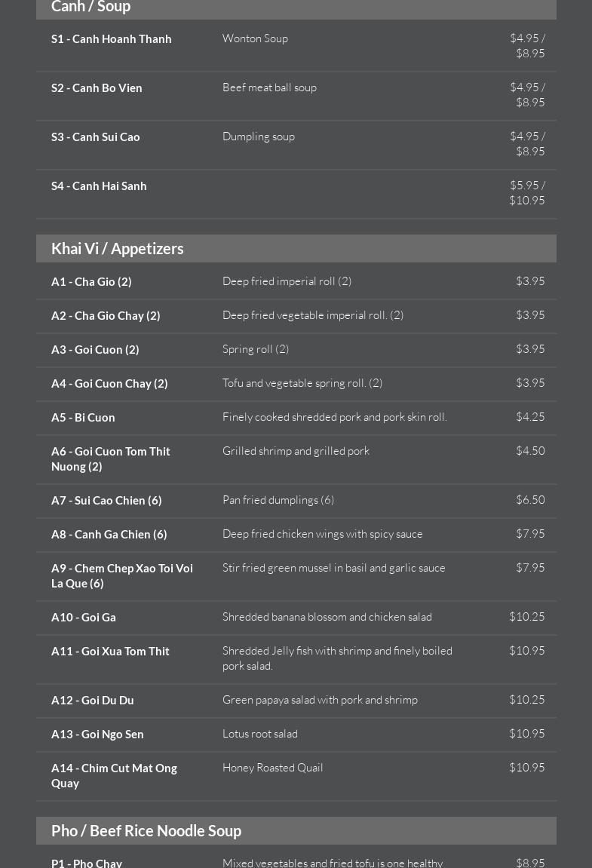Image resolution: width=592 pixels, height=868 pixels.
Task: Click A3 - Goi Cuon (2) item
Action: point(95,350)
